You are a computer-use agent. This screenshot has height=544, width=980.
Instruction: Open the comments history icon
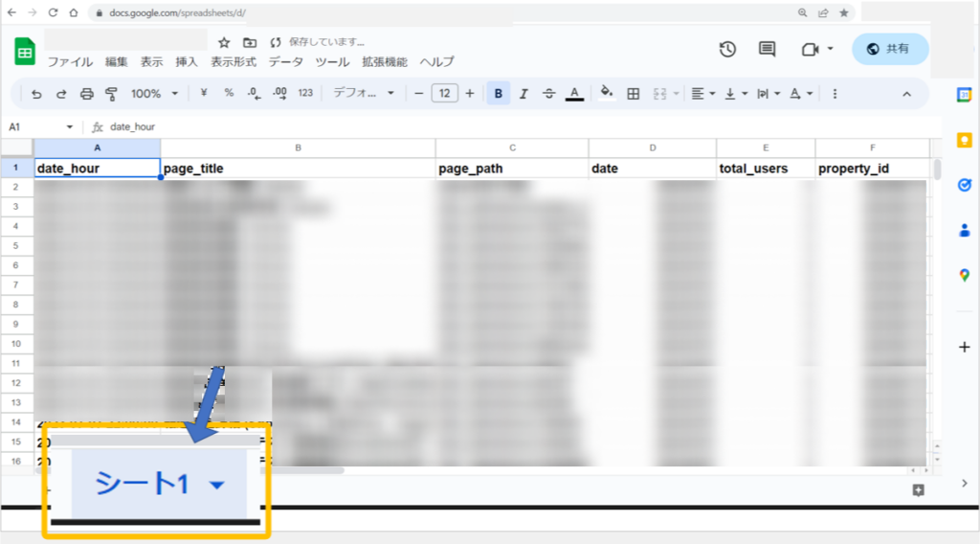pyautogui.click(x=767, y=50)
